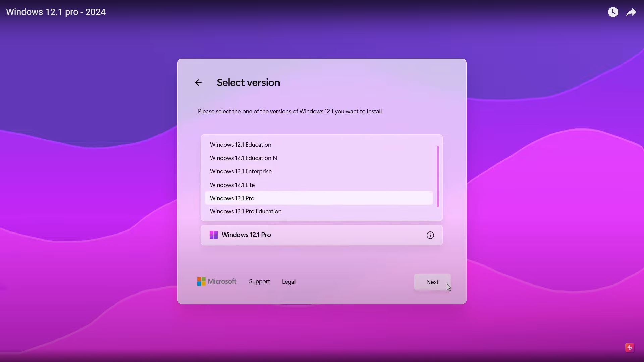The height and width of the screenshot is (362, 644).
Task: Select Windows 12.1 Pro Education from the list
Action: (246, 211)
